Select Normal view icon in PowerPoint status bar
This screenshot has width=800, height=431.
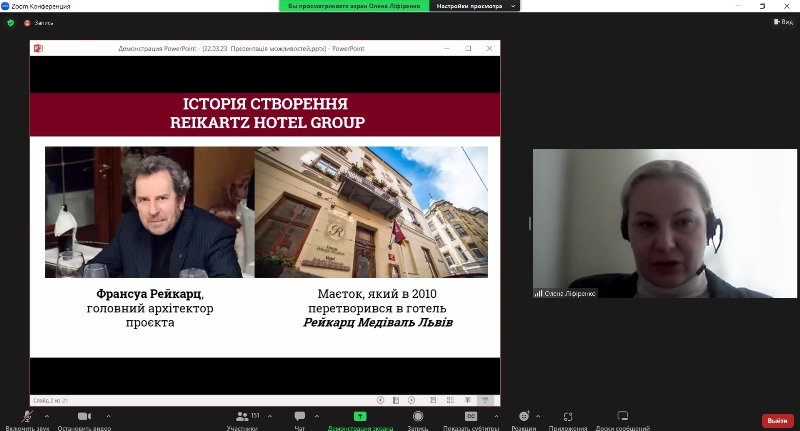pos(433,400)
